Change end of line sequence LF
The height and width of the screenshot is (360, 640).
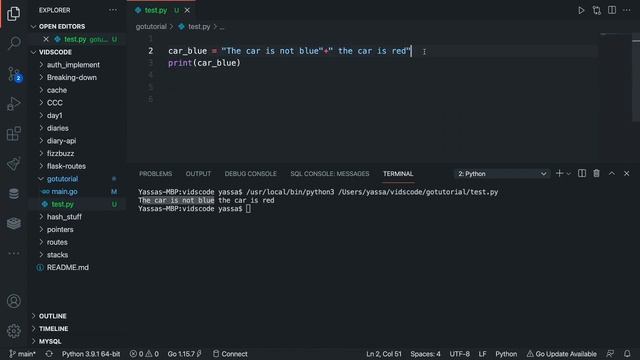(482, 354)
